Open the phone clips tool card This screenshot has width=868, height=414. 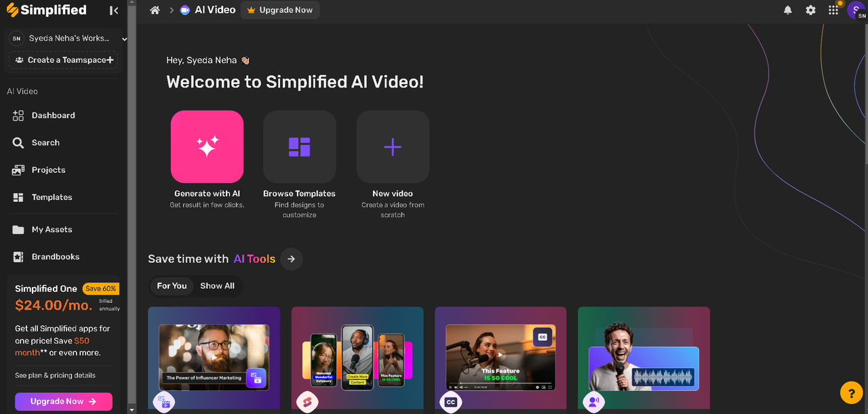(x=357, y=358)
